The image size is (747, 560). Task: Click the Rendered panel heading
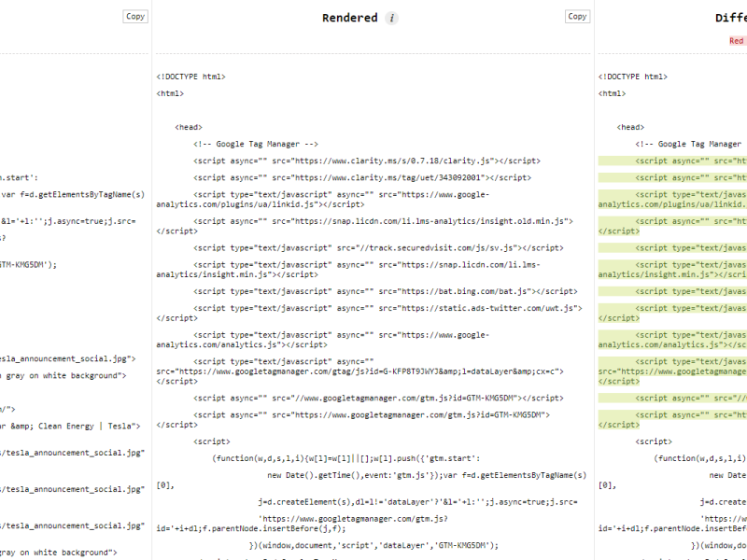[x=349, y=18]
